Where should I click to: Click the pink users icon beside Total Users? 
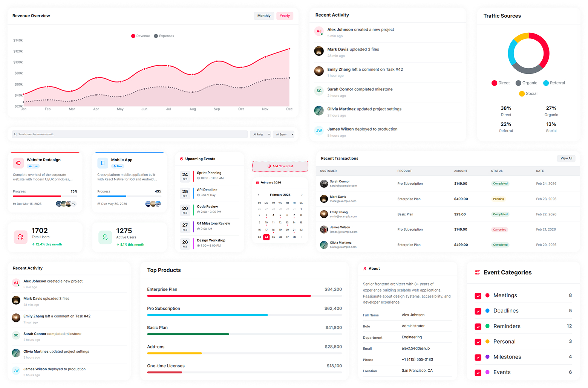[20, 237]
